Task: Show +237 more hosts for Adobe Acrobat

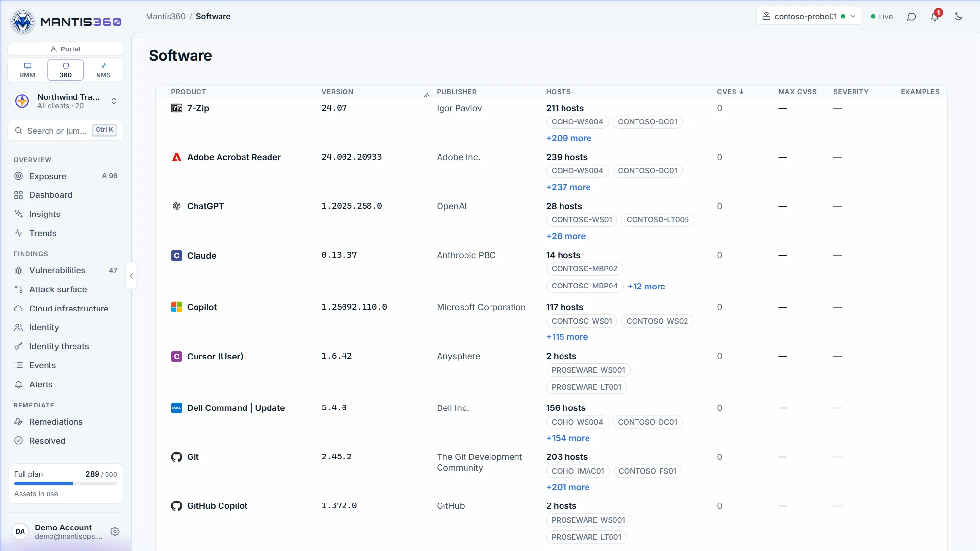Action: pyautogui.click(x=568, y=187)
